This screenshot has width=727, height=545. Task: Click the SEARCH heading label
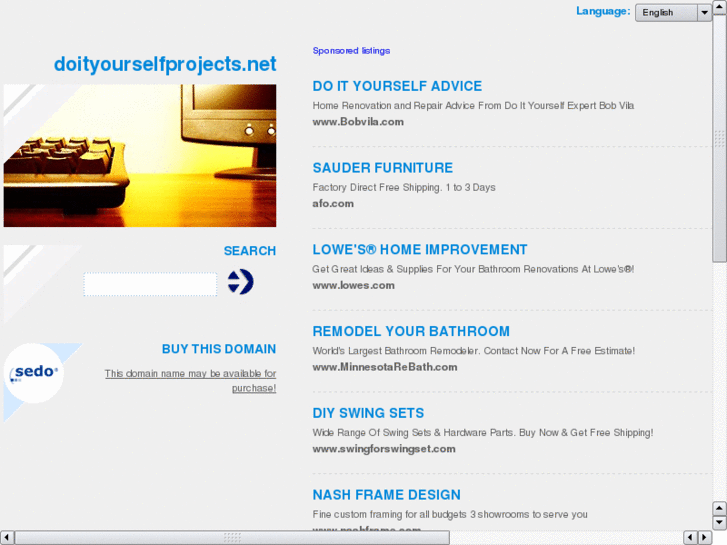pyautogui.click(x=250, y=251)
